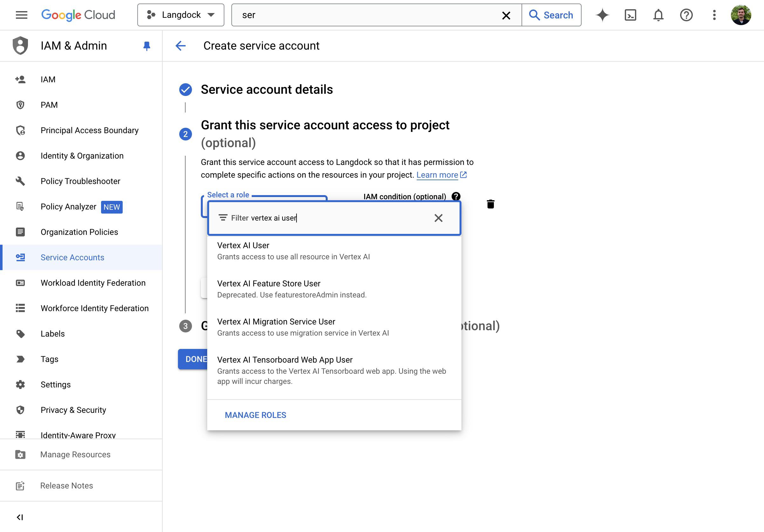The width and height of the screenshot is (764, 532).
Task: Click the Release Notes icon
Action: (x=20, y=486)
